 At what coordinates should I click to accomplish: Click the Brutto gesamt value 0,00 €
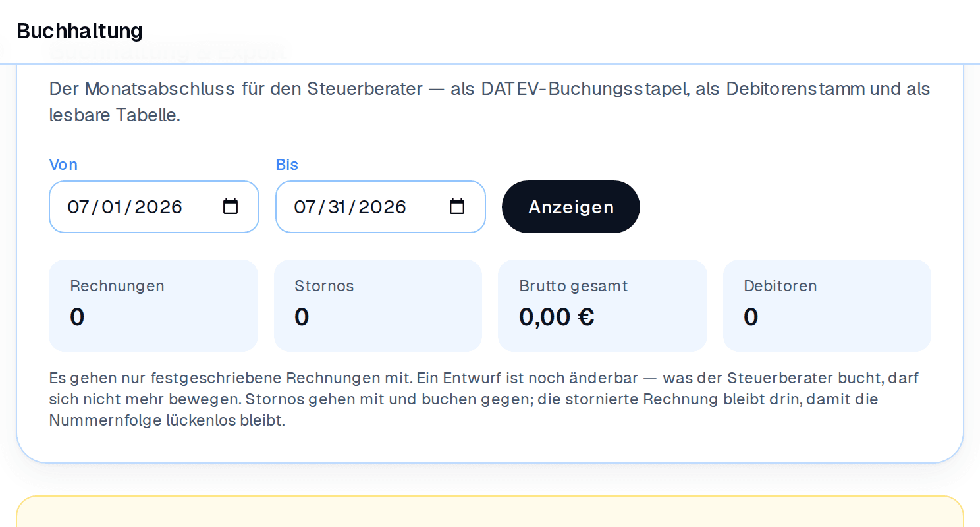pos(557,317)
